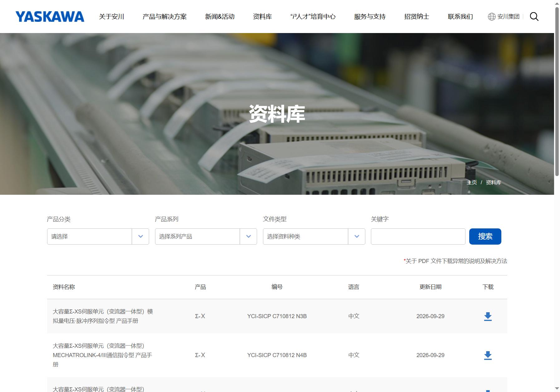560x392 pixels.
Task: Open the 新闻&活动 menu
Action: [x=220, y=17]
